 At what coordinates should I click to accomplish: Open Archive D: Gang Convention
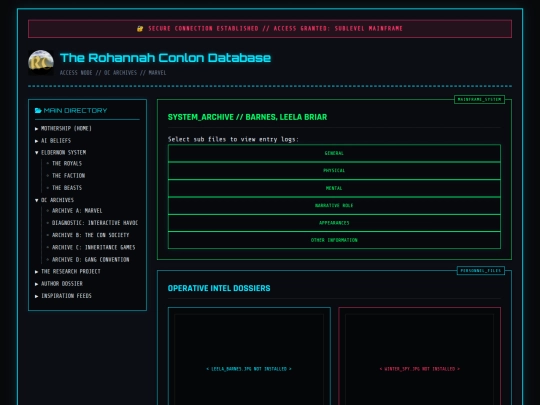(90, 259)
